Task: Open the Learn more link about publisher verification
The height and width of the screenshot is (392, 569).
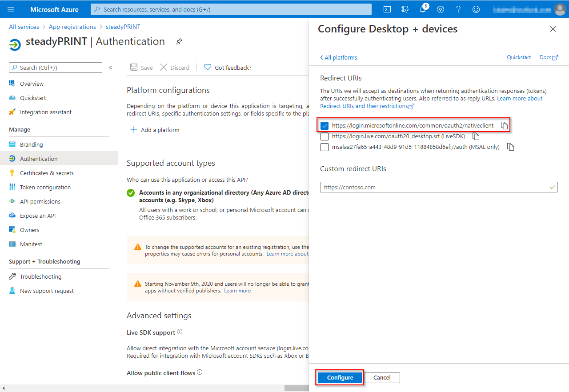Action: 237,291
